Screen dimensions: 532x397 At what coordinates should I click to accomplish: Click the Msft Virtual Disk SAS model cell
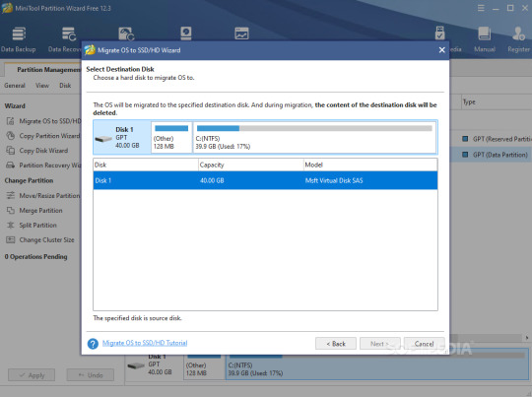(x=334, y=180)
